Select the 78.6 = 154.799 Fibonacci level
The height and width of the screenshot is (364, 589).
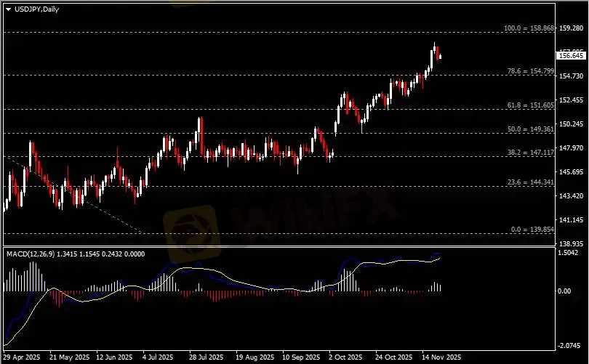pos(531,71)
